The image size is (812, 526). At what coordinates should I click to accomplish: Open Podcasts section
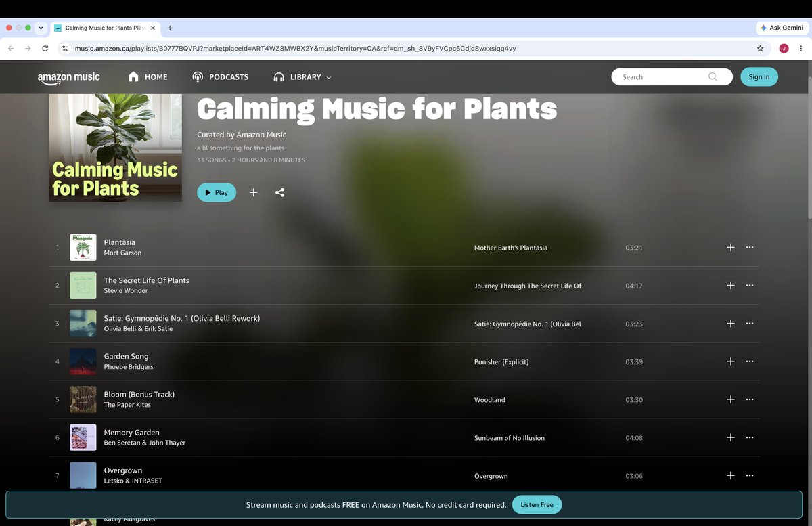pos(221,77)
